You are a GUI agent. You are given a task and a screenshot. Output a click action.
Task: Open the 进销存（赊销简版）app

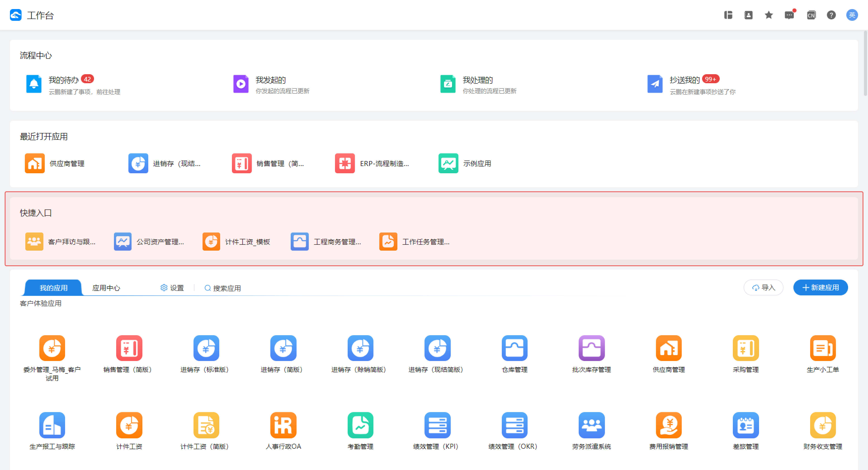click(x=360, y=348)
